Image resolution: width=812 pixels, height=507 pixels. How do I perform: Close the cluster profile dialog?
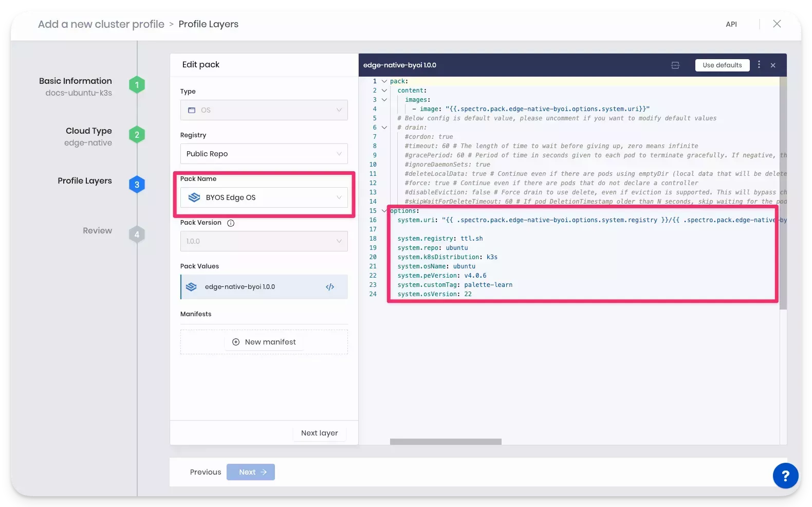(x=777, y=24)
